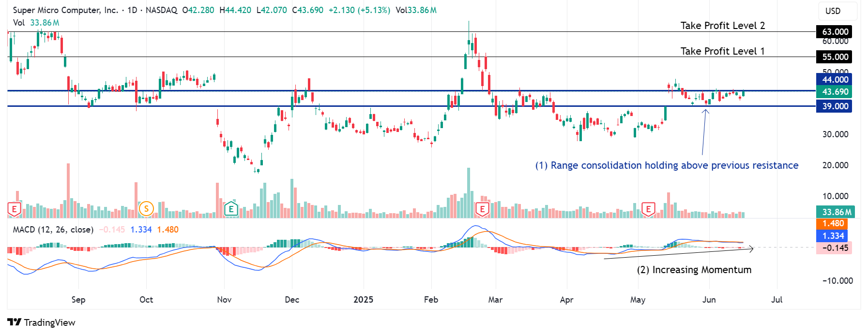Click the 55.000 price axis label
Image resolution: width=868 pixels, height=335 pixels.
[835, 57]
